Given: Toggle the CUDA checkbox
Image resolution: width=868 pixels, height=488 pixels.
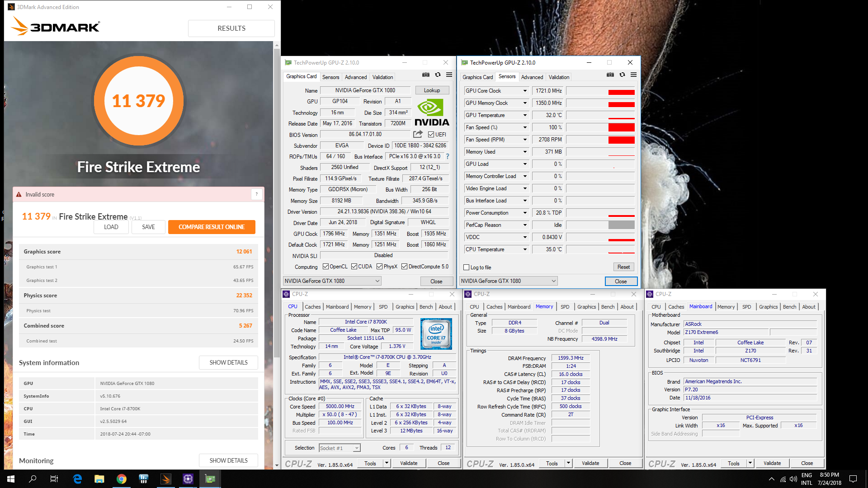Looking at the screenshot, I should [354, 267].
